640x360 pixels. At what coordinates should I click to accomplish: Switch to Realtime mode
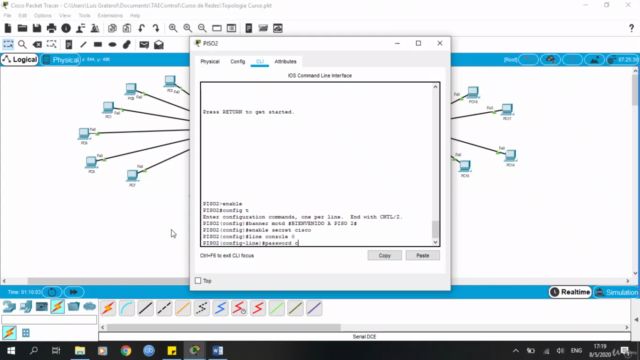click(570, 292)
